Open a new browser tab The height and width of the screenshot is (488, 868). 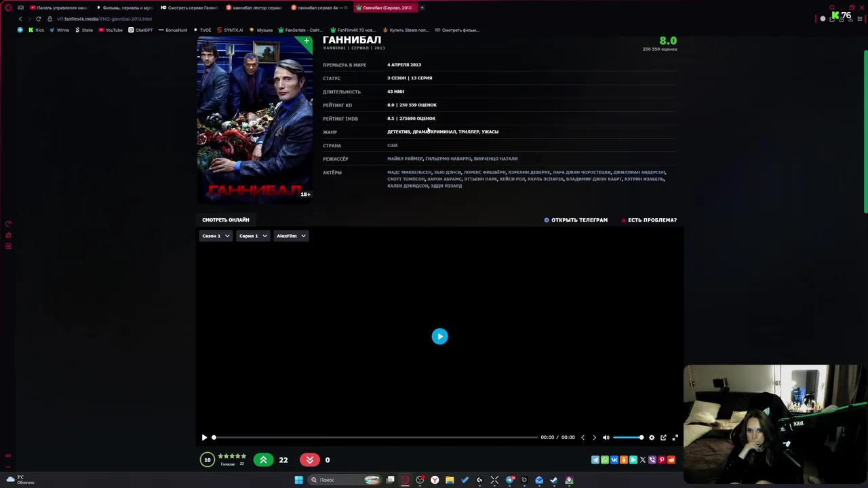click(422, 7)
